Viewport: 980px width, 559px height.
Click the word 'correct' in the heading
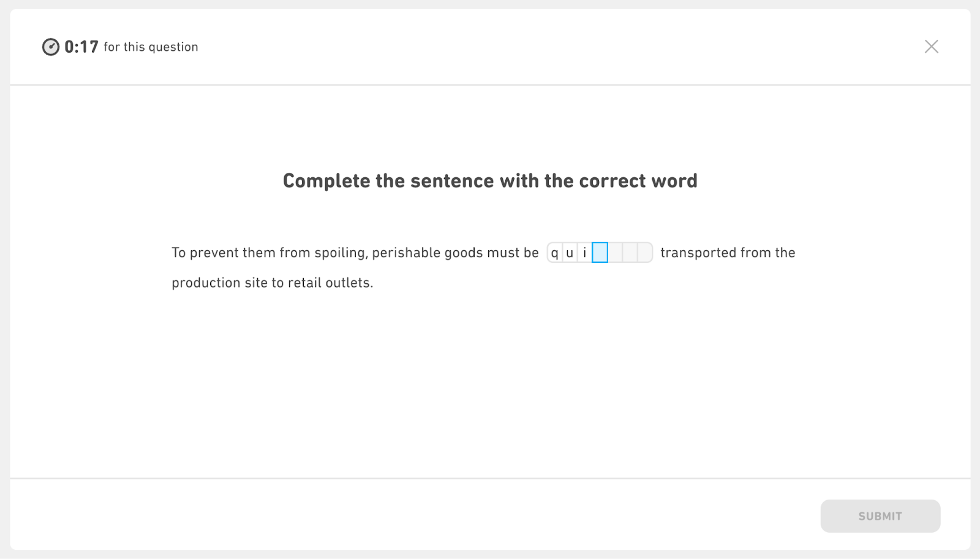coord(612,181)
